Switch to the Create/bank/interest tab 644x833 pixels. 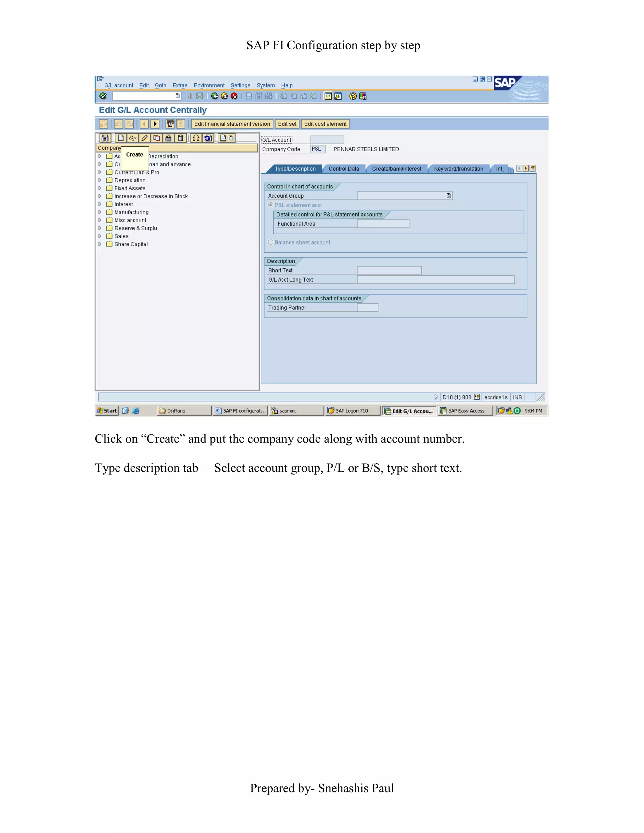(x=397, y=168)
